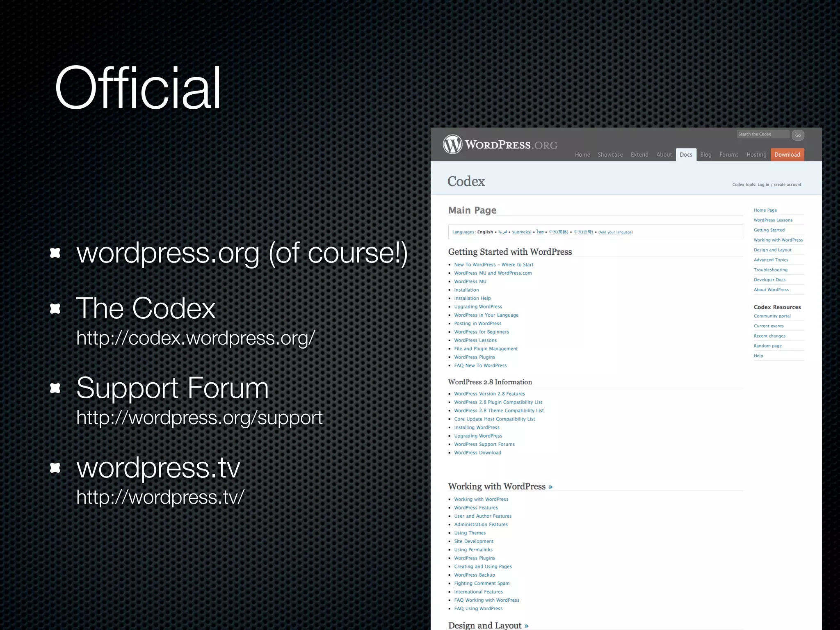The height and width of the screenshot is (630, 840).
Task: Click Design and Layout in sidebar
Action: pos(772,250)
